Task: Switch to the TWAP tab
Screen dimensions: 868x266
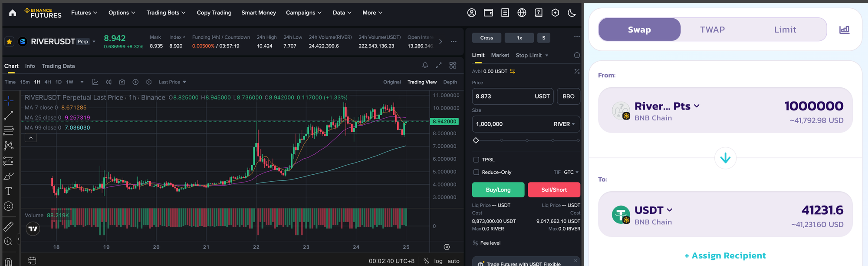Action: click(712, 30)
